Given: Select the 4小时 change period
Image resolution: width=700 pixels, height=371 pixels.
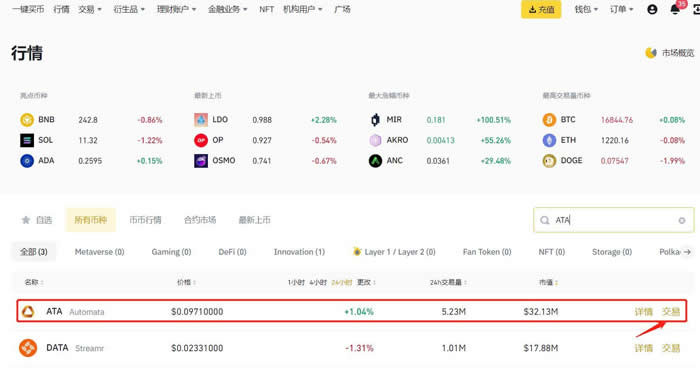Looking at the screenshot, I should [318, 282].
